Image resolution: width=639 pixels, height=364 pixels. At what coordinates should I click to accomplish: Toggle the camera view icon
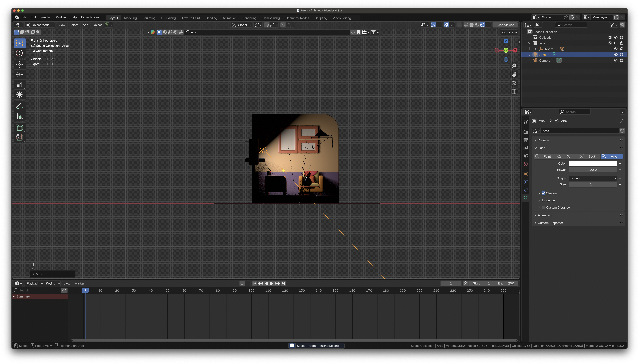[514, 83]
